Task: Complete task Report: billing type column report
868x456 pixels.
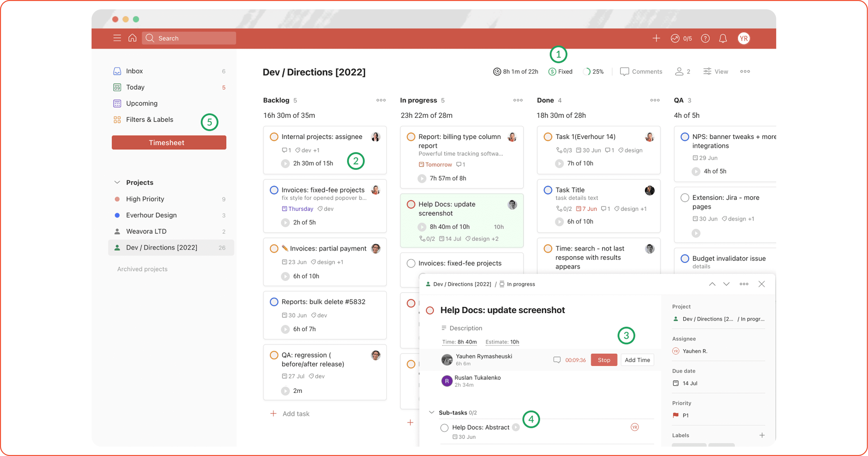Action: 411,137
